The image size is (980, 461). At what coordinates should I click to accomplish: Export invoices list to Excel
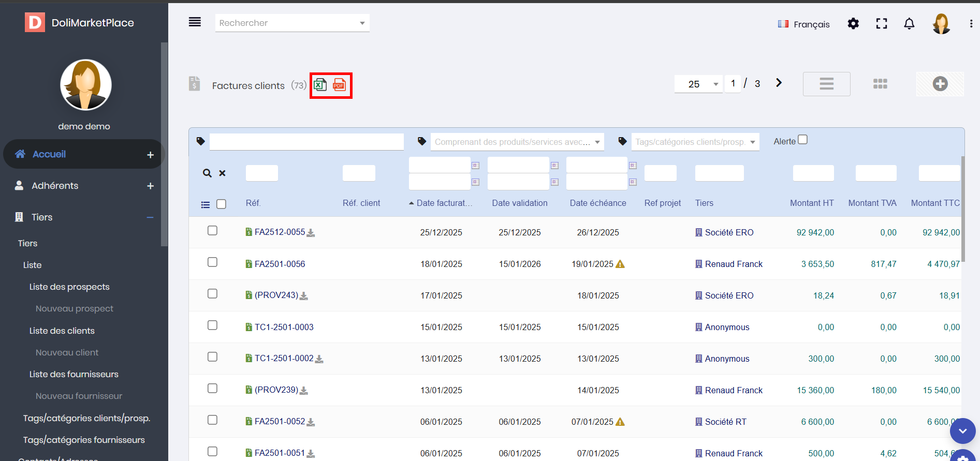tap(320, 85)
